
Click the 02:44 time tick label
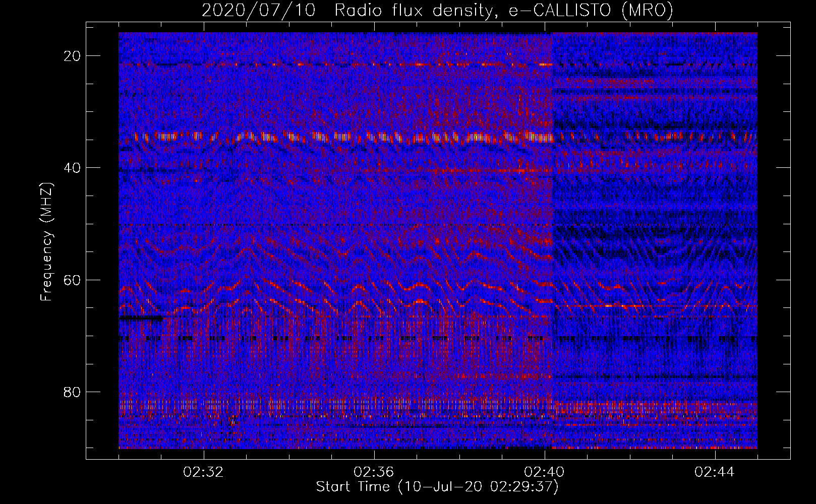point(715,472)
